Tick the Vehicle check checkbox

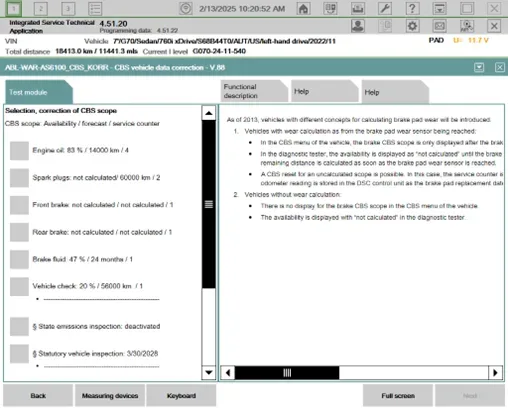click(x=19, y=286)
